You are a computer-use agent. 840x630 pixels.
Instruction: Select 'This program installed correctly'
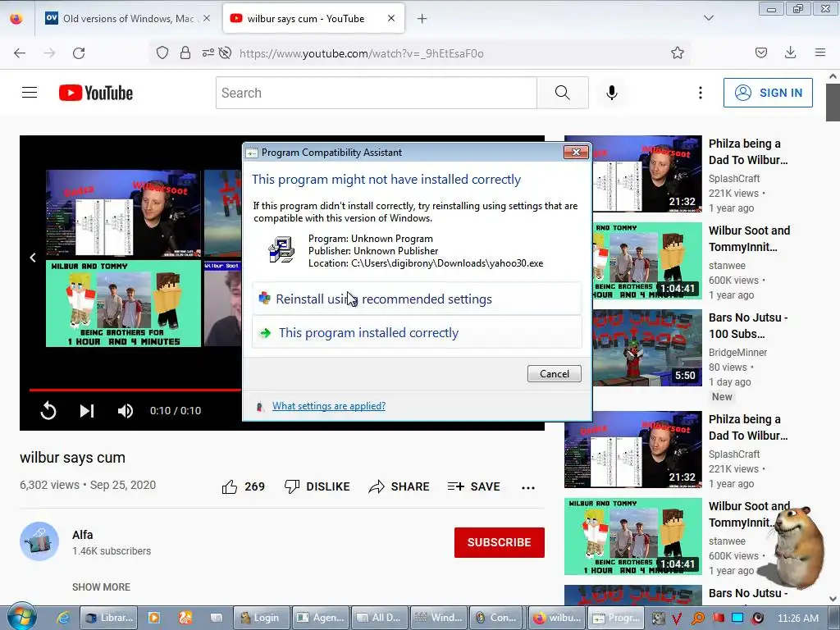[x=417, y=333]
